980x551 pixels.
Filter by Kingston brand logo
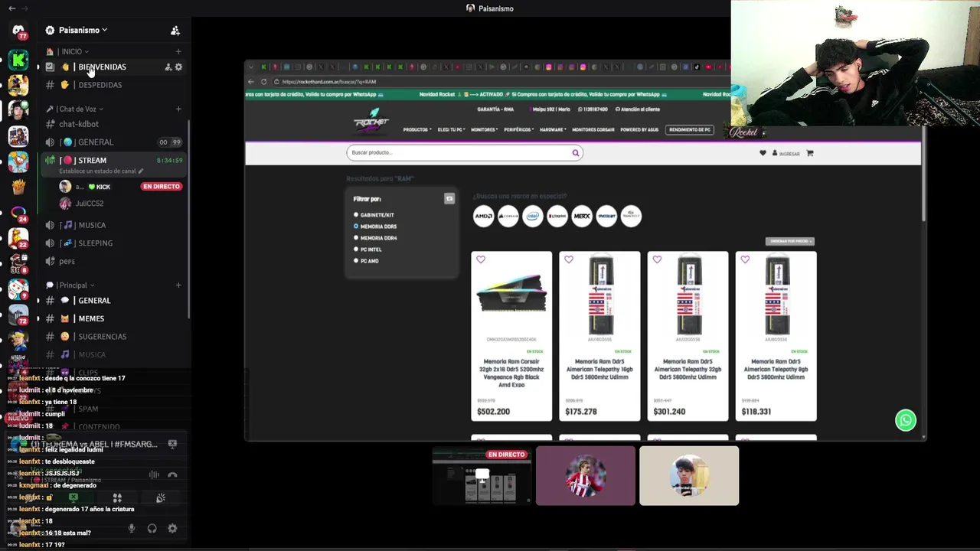click(x=557, y=216)
